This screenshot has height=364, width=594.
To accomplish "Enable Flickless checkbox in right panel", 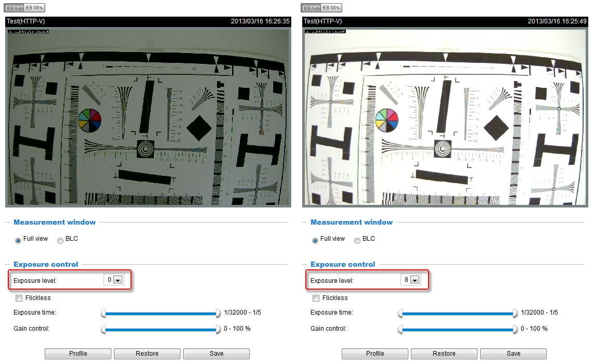I will [316, 298].
